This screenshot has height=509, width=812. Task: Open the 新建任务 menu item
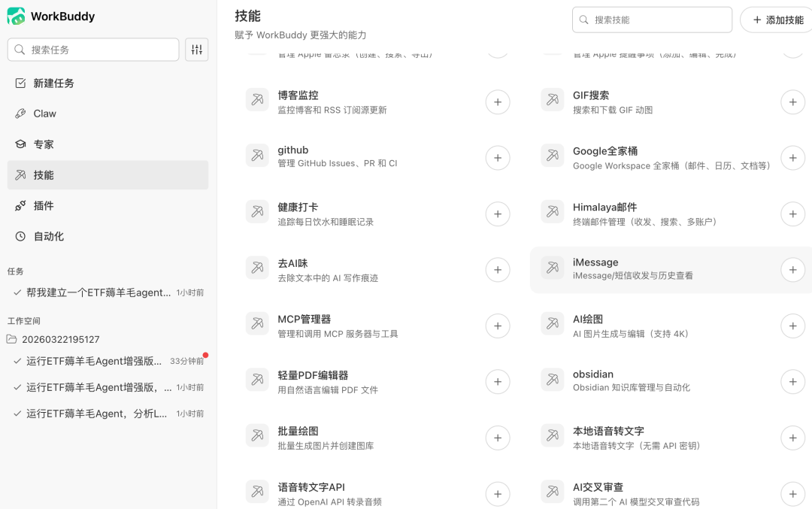coord(53,83)
